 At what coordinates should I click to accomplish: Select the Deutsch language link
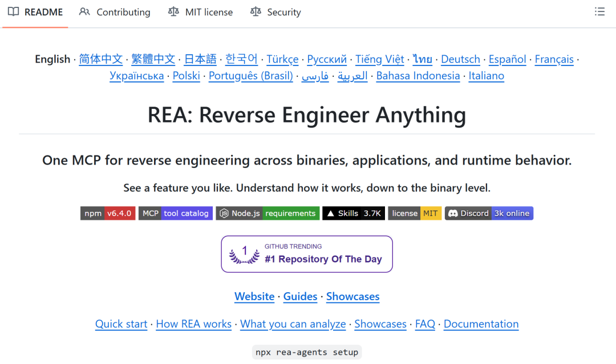[460, 59]
